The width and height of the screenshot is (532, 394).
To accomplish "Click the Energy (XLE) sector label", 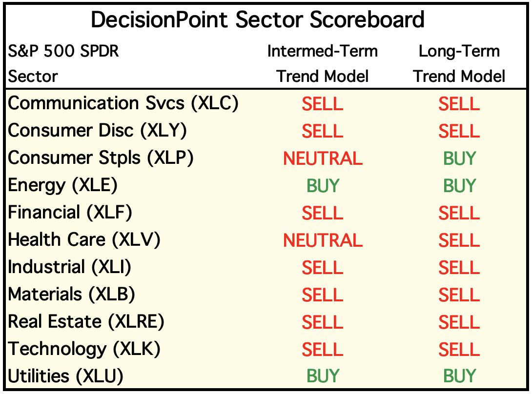I will click(63, 185).
